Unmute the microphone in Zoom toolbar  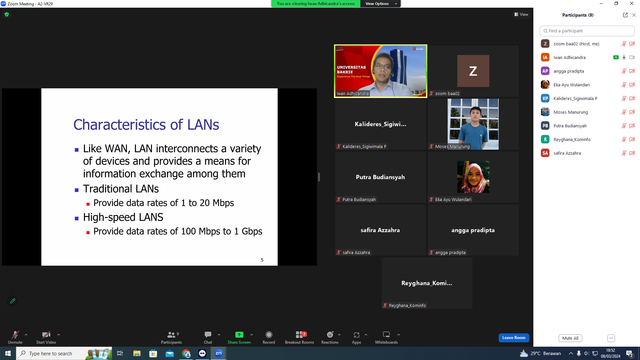15,337
